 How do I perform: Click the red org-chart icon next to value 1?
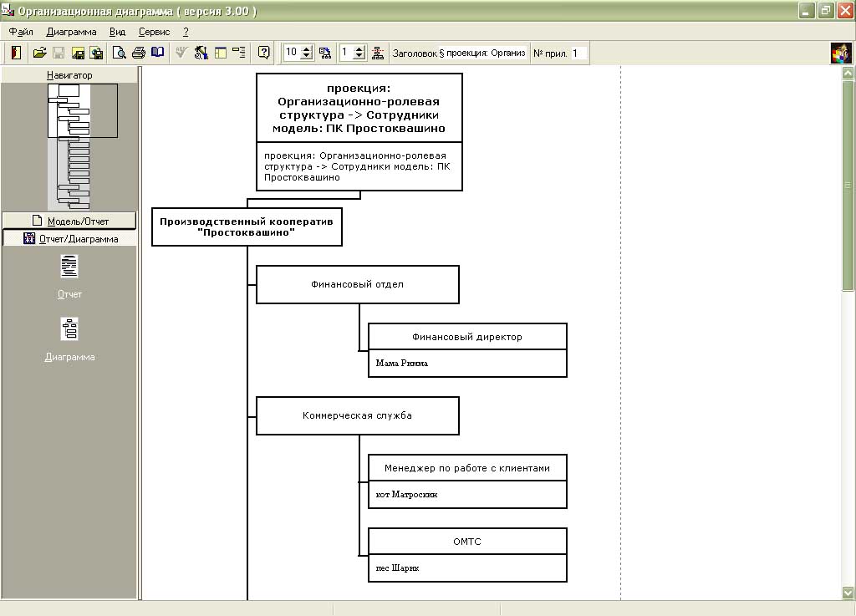[378, 53]
